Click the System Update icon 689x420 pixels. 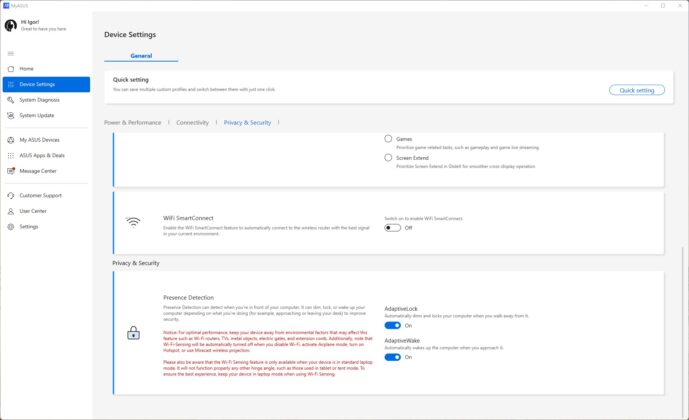point(11,116)
